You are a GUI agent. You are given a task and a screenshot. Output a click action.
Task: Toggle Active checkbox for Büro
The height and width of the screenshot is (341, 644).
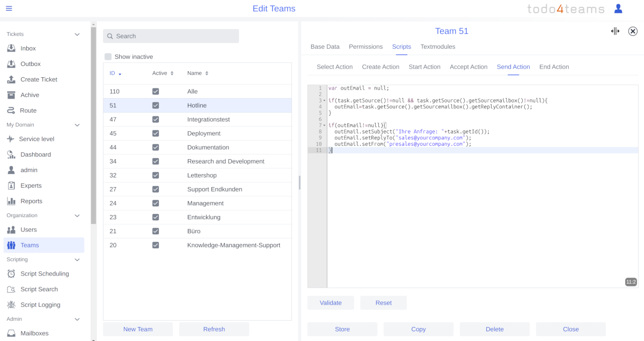point(156,231)
